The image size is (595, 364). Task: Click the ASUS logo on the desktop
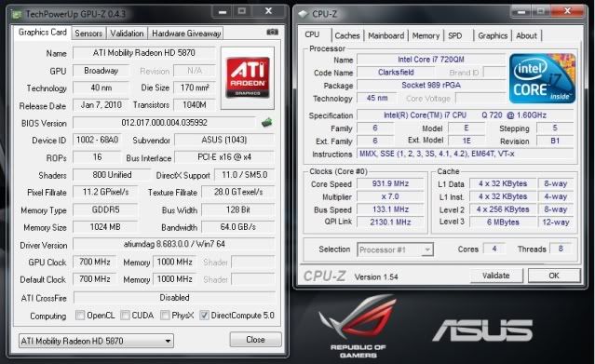click(482, 329)
